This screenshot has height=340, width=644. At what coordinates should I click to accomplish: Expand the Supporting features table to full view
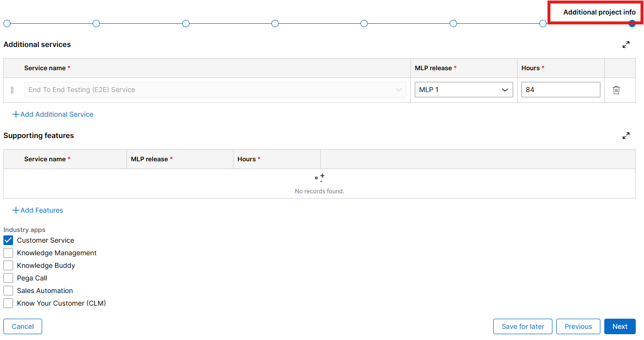point(626,136)
